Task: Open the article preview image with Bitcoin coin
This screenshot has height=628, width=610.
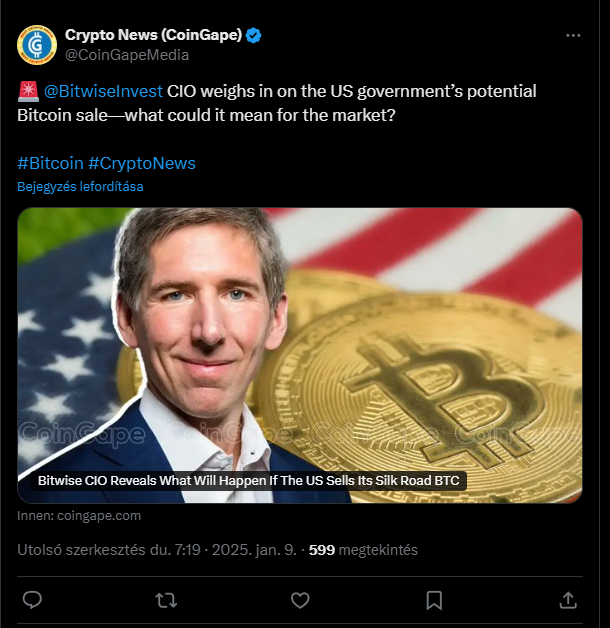Action: click(x=300, y=355)
